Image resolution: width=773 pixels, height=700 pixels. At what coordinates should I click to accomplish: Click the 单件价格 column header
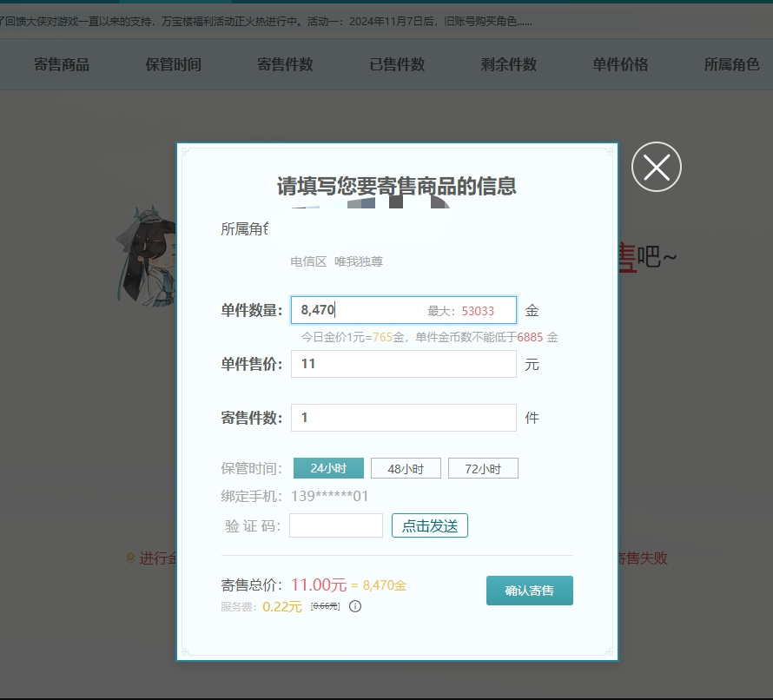click(x=620, y=64)
